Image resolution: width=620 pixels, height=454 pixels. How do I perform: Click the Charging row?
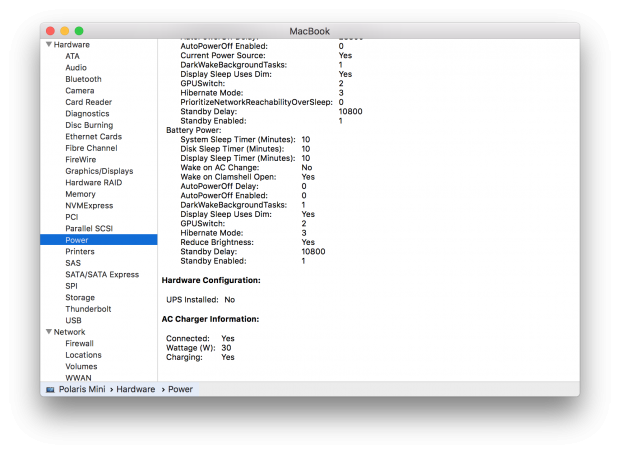coord(200,357)
